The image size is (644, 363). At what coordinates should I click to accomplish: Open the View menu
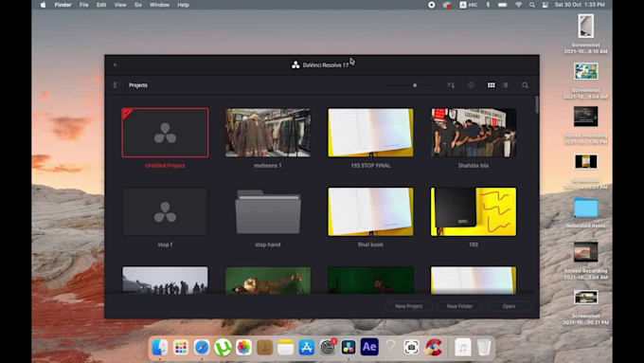click(120, 5)
